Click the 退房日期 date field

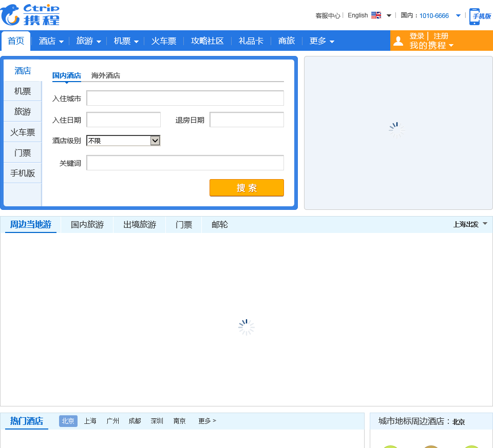pos(247,120)
